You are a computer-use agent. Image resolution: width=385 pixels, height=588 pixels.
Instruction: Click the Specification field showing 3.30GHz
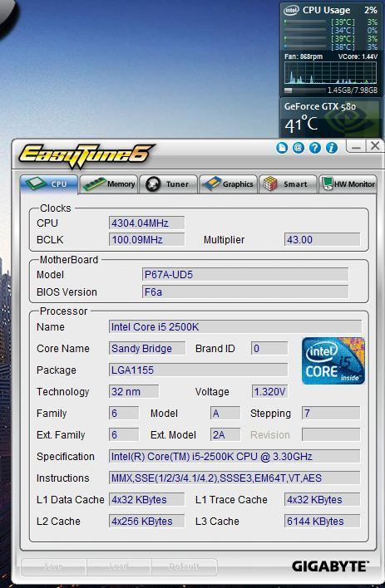click(x=234, y=457)
